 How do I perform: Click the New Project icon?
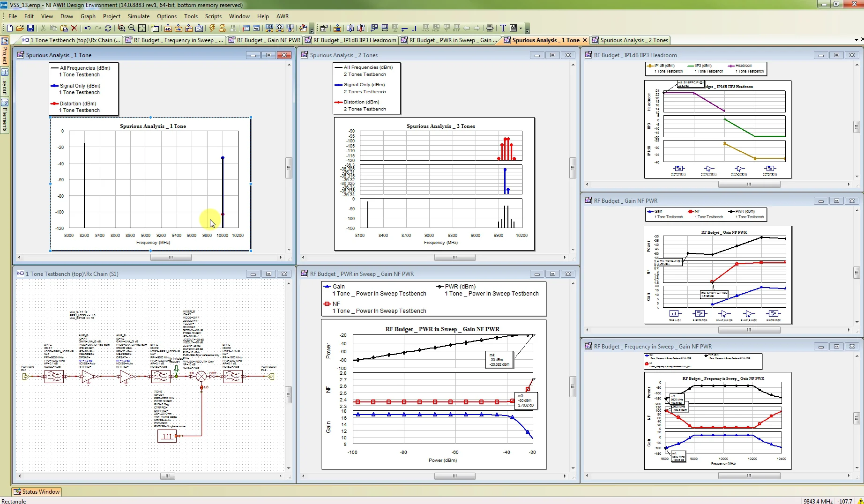pyautogui.click(x=9, y=28)
